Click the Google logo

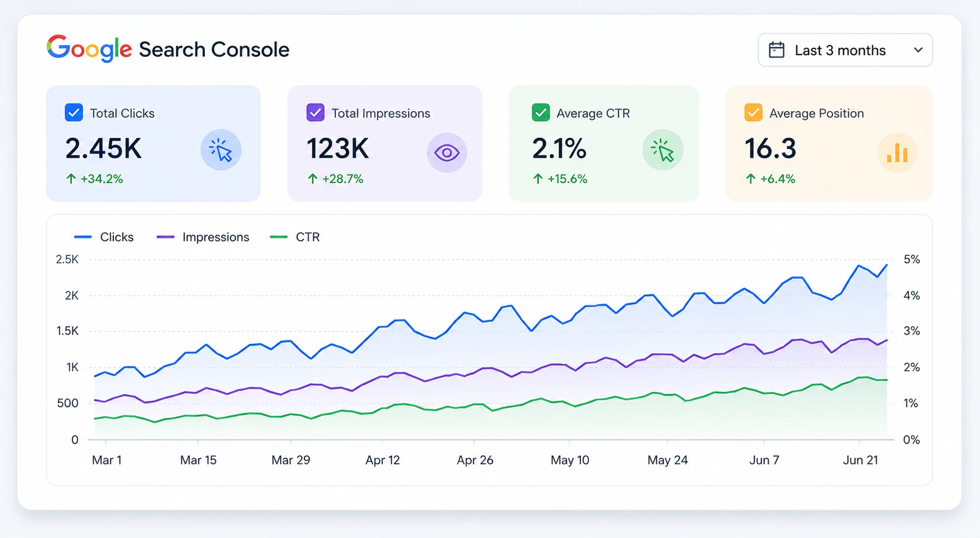pos(89,49)
